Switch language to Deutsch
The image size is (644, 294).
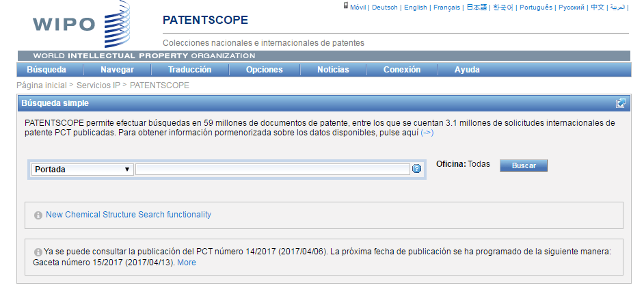tap(385, 8)
